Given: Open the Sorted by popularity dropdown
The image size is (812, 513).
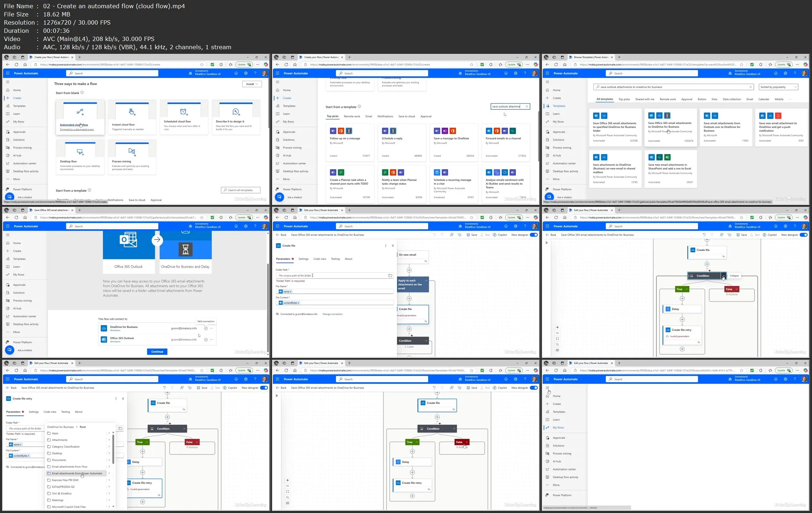Looking at the screenshot, I should (x=778, y=87).
